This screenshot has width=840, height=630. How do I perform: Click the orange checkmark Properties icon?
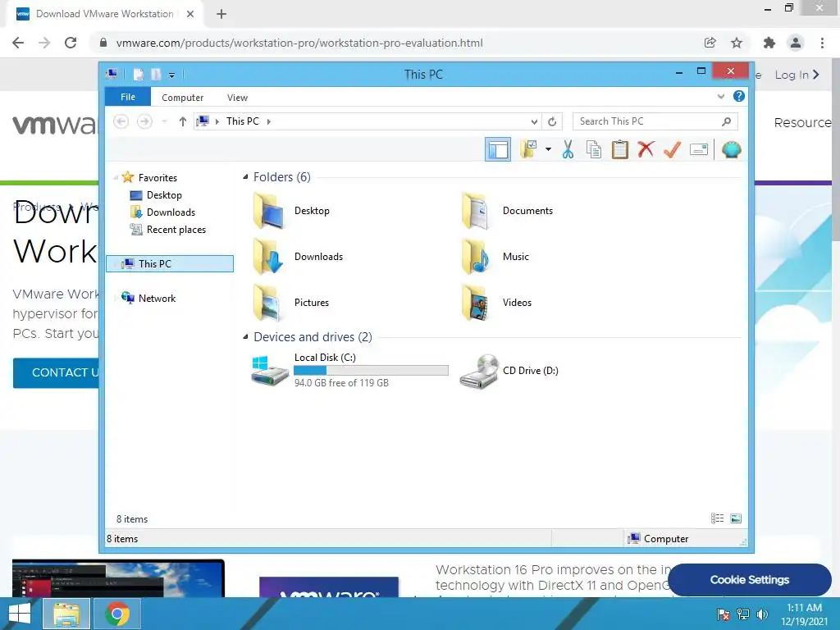(672, 149)
